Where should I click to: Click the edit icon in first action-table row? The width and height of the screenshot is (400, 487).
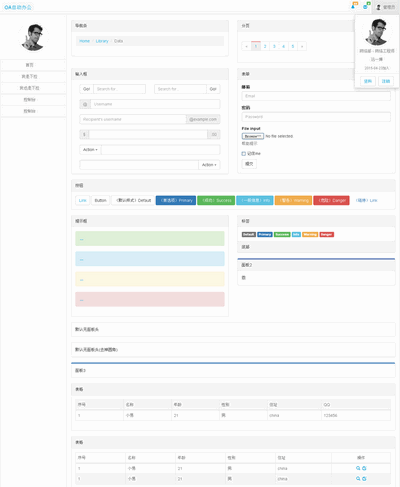pos(364,468)
